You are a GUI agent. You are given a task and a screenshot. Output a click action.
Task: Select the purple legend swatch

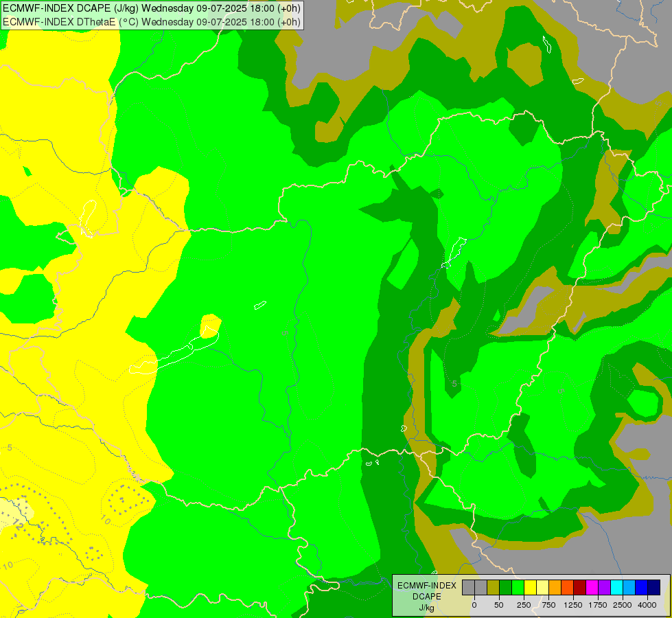[604, 587]
